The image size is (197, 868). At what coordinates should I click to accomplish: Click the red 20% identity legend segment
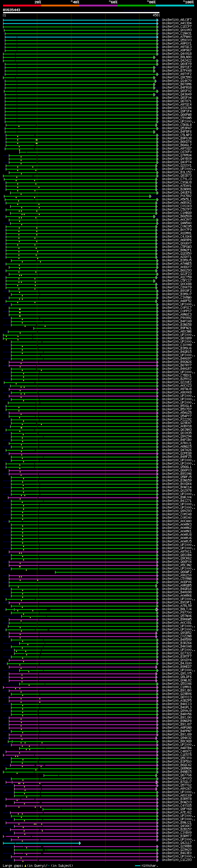(x=22, y=6)
